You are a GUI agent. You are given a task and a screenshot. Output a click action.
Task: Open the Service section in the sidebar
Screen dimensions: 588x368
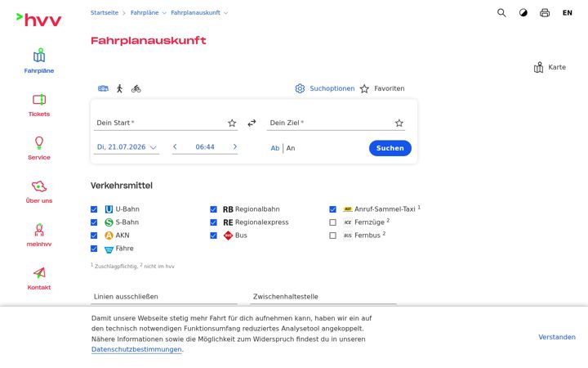point(39,148)
